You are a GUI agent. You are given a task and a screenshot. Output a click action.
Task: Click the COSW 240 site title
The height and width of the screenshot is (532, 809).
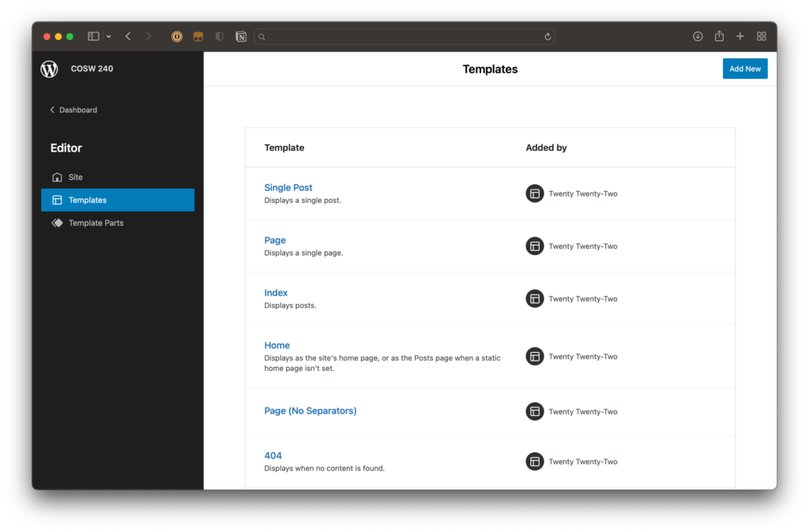[x=92, y=69]
